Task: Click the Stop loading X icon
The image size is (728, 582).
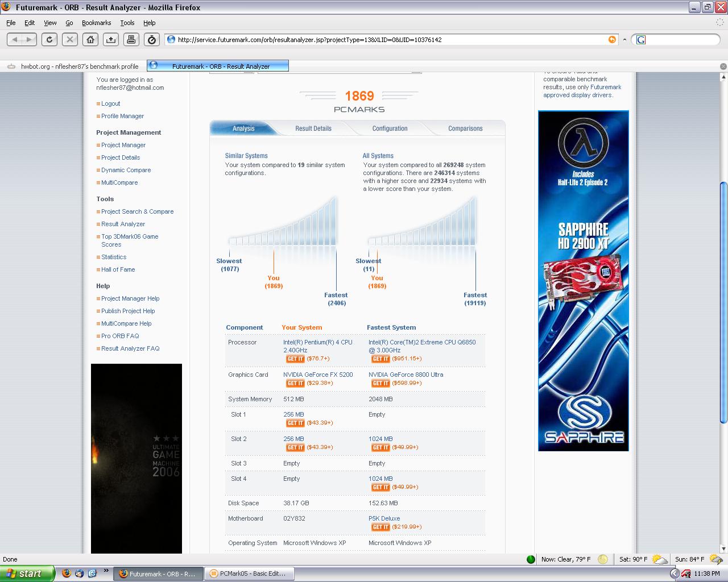Action: point(70,39)
